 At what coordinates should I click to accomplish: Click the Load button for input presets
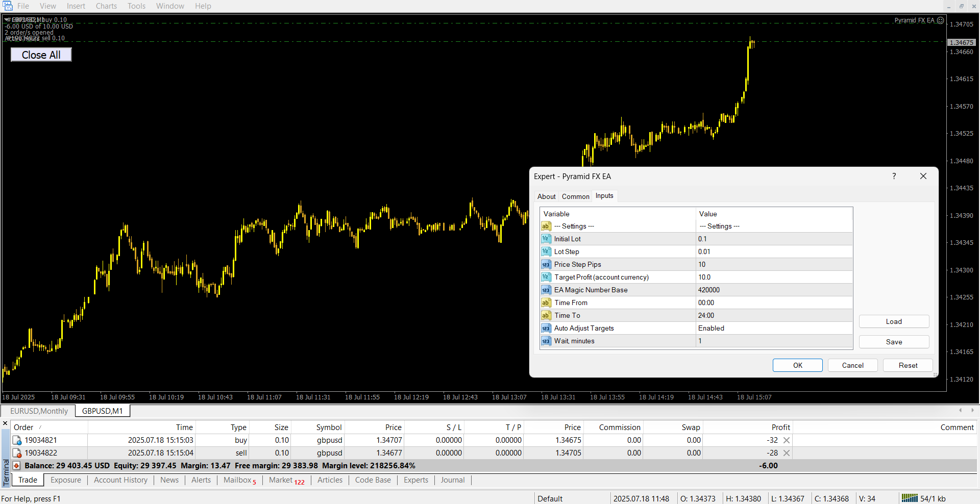pyautogui.click(x=893, y=321)
